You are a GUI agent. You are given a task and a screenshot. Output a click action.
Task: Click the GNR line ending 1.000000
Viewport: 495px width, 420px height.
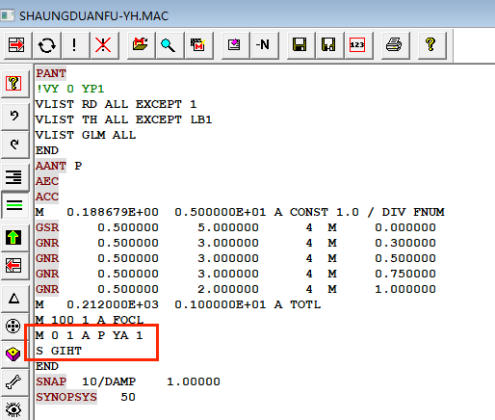(x=236, y=289)
